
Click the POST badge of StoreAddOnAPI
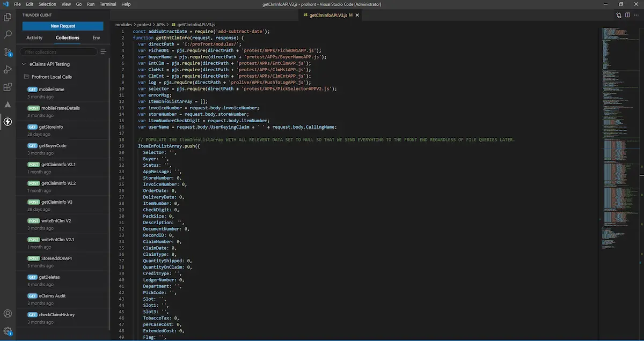pos(33,258)
